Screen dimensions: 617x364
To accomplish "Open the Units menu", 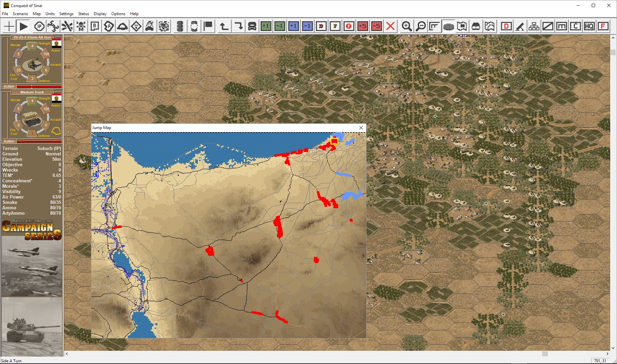I will point(50,14).
